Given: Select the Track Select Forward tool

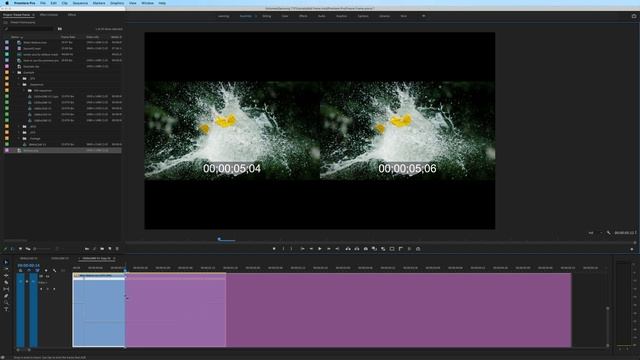Looking at the screenshot, I should (x=6, y=269).
